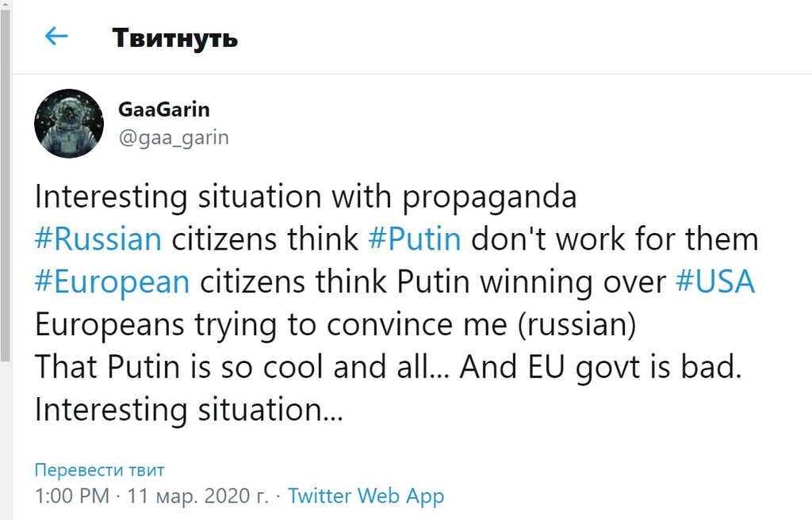Screen dimensions: 812x520
Task: Click the final line 'Interesting situation...'
Action: pyautogui.click(x=189, y=410)
